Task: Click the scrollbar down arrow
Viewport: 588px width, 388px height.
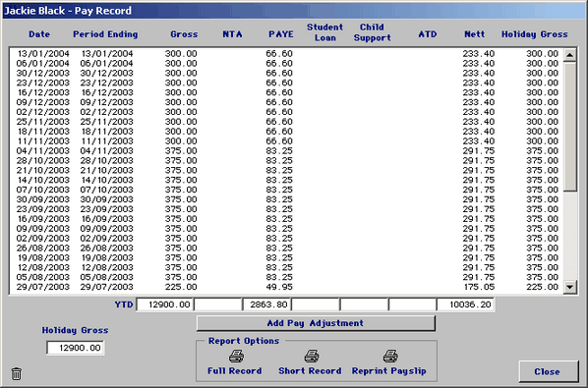Action: pos(570,287)
